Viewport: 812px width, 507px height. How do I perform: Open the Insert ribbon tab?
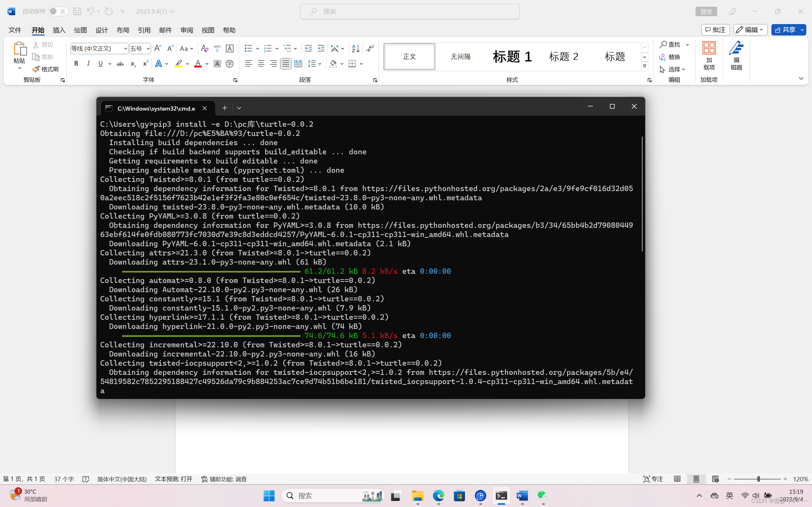[x=59, y=30]
